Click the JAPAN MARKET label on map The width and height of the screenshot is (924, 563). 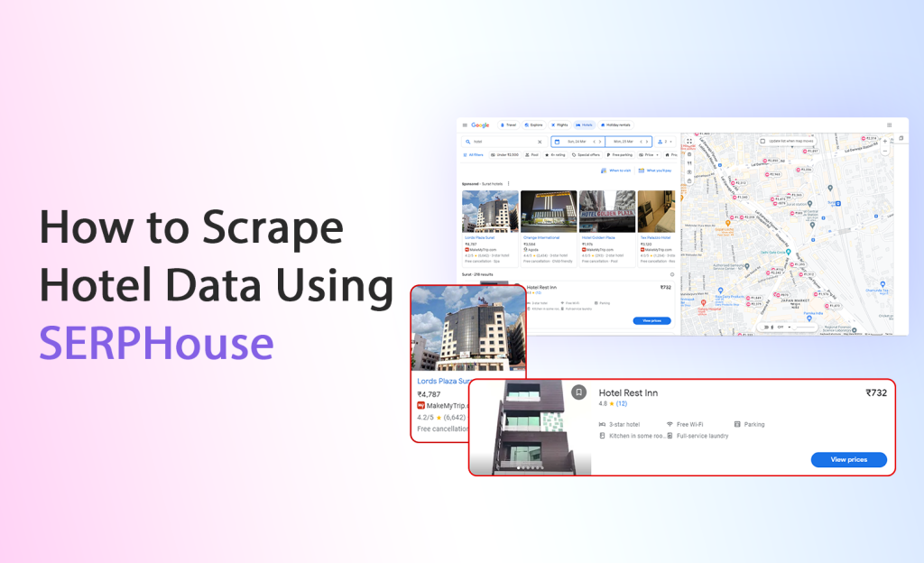tap(795, 301)
